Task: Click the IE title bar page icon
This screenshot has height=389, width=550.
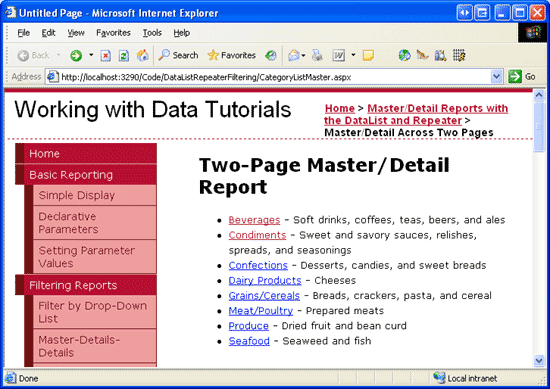Action: 10,13
